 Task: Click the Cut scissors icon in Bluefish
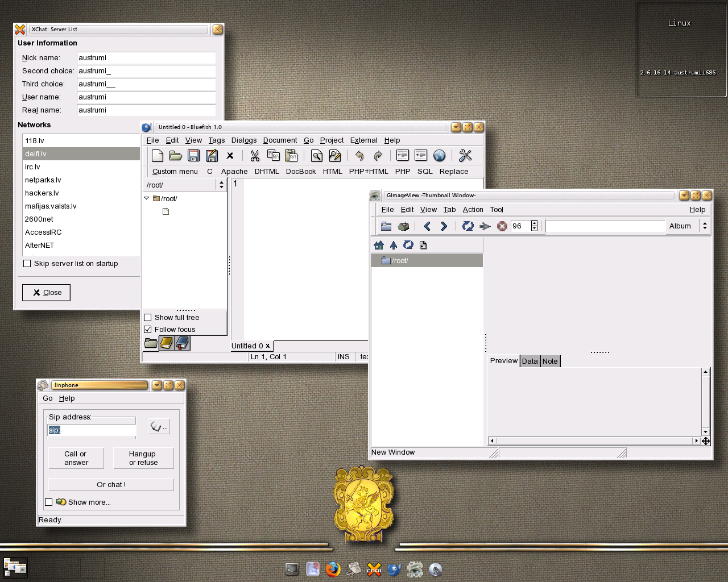pyautogui.click(x=255, y=156)
